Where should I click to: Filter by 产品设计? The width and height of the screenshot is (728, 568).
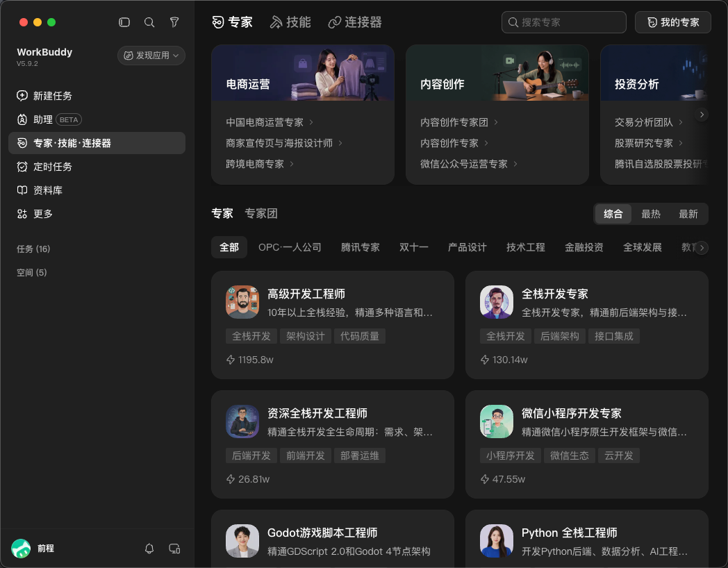(x=467, y=247)
